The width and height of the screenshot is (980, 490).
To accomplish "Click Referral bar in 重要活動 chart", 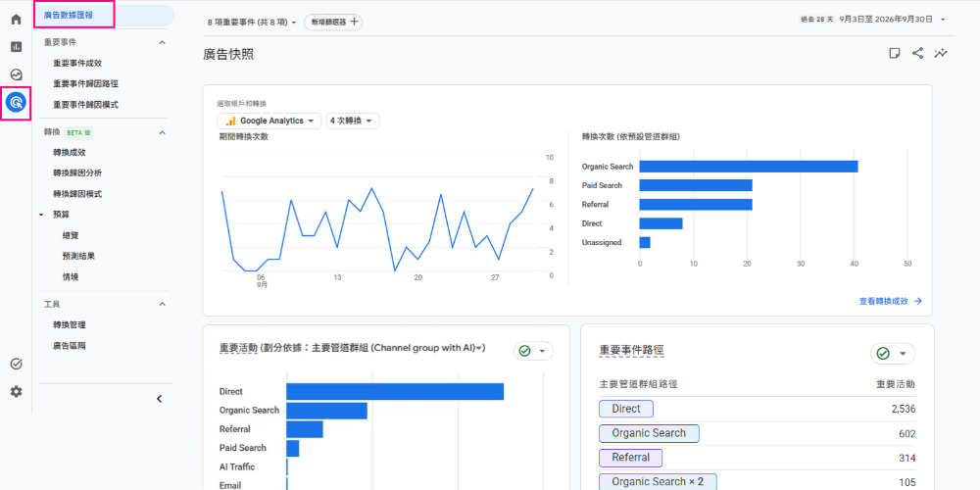I will point(305,429).
